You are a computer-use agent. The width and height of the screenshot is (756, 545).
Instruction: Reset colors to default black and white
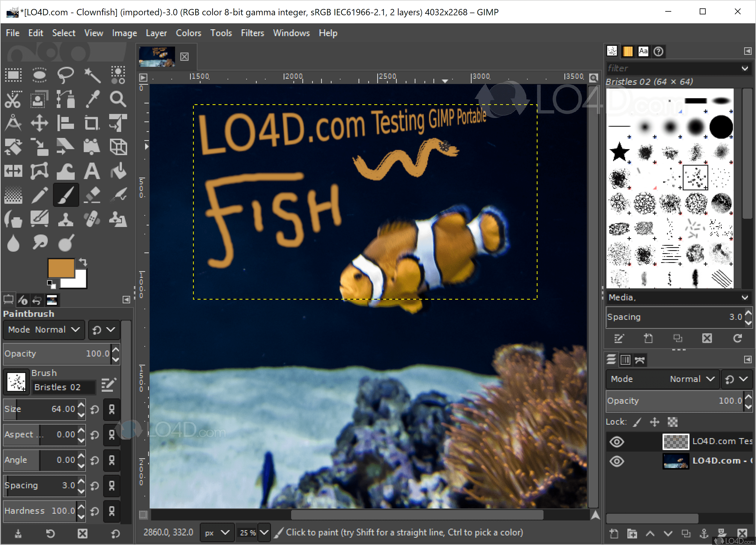tap(52, 284)
